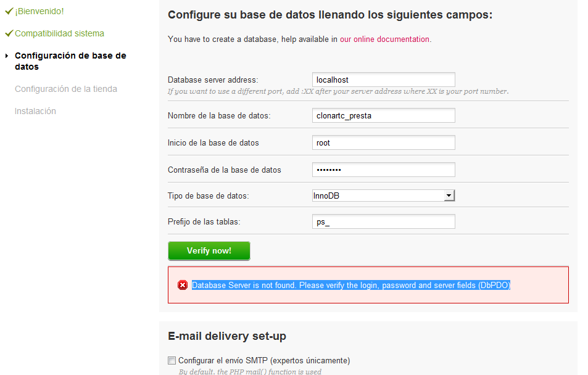Select the Configuración de base de datos step

coord(70,61)
